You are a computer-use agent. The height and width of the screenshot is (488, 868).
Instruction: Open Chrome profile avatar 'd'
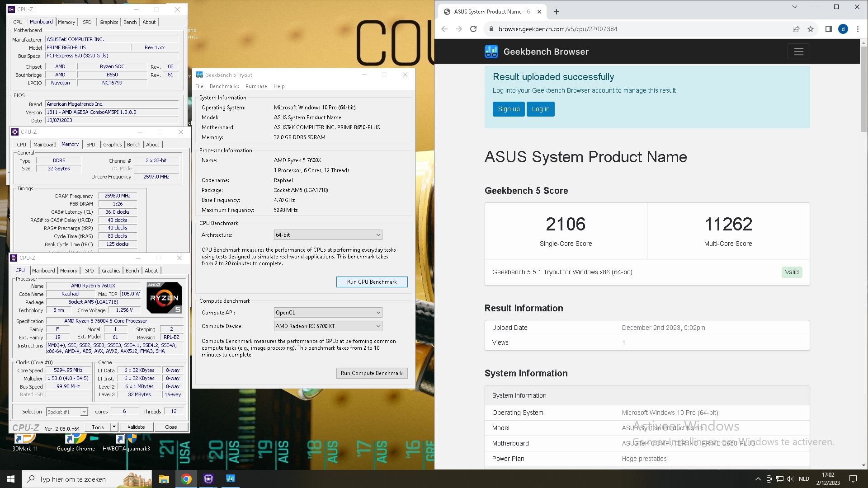tap(843, 29)
